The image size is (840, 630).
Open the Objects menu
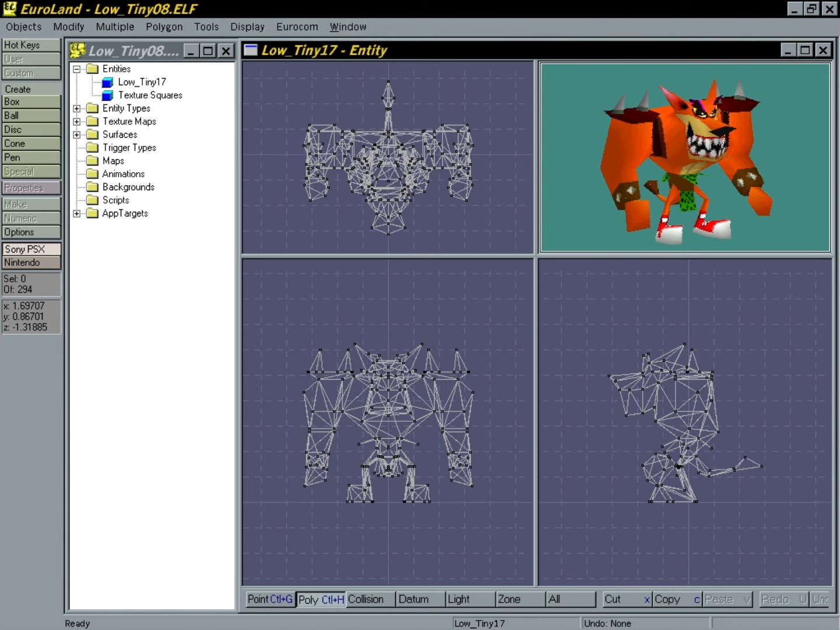point(24,27)
